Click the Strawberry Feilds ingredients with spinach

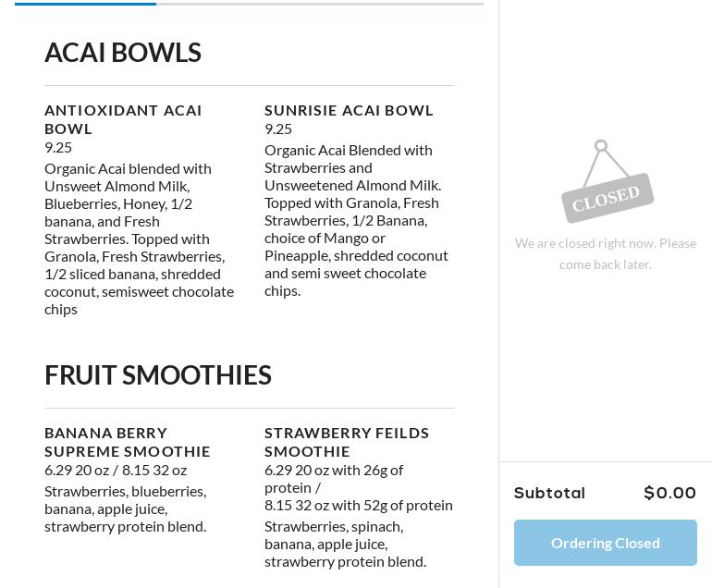345,544
